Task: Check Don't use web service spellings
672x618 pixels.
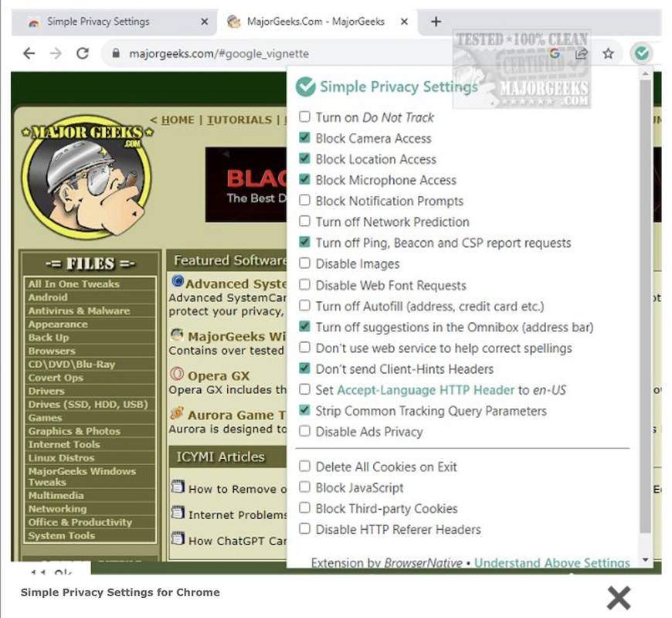Action: (304, 347)
